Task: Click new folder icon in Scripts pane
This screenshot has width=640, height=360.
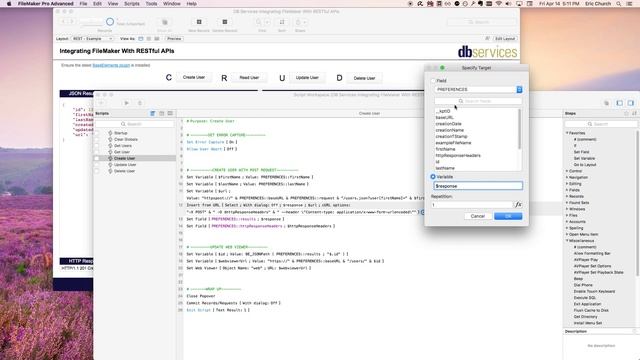Action: pos(162,113)
